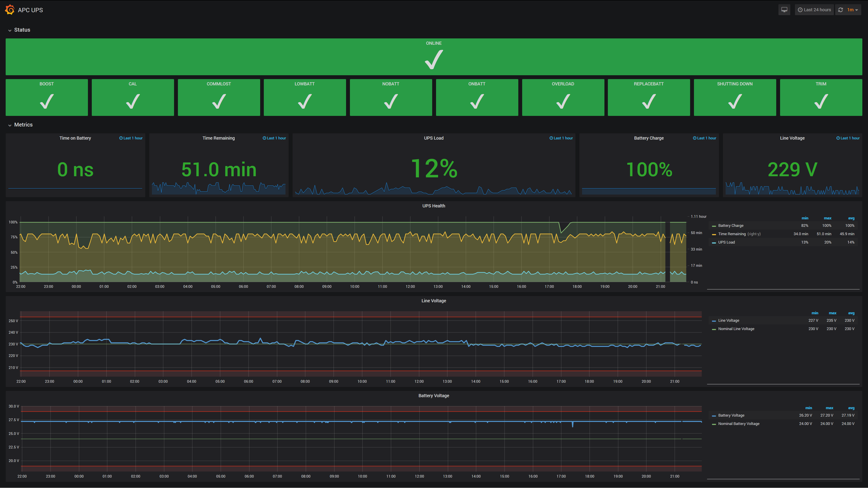Click the REPLACEBATT status checkmark tile

pos(648,97)
